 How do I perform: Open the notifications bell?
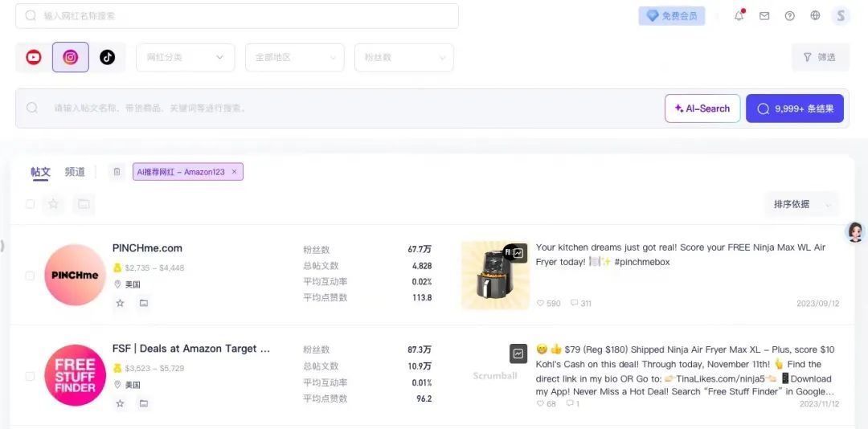[x=739, y=16]
